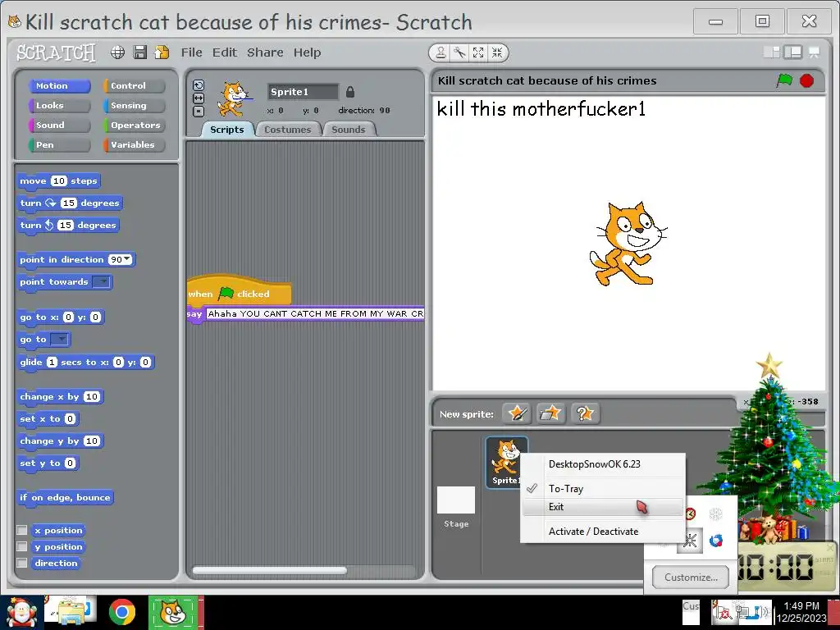840x630 pixels.
Task: Click the Scratch cat taskbar icon
Action: [173, 612]
